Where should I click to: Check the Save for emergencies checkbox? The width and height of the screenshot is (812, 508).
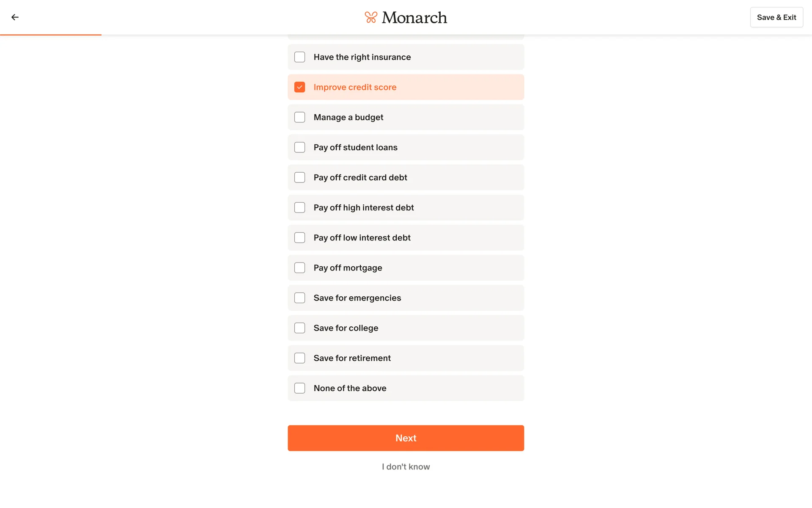[299, 298]
